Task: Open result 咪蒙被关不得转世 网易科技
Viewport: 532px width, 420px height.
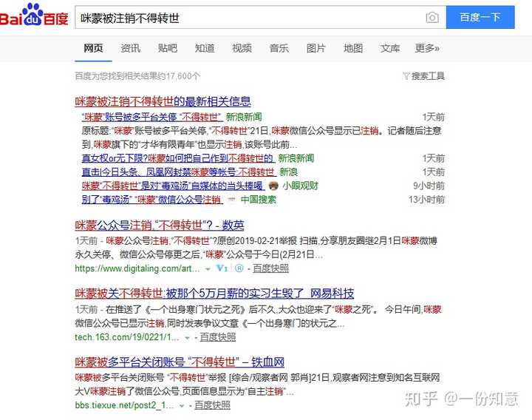Action: pos(214,294)
